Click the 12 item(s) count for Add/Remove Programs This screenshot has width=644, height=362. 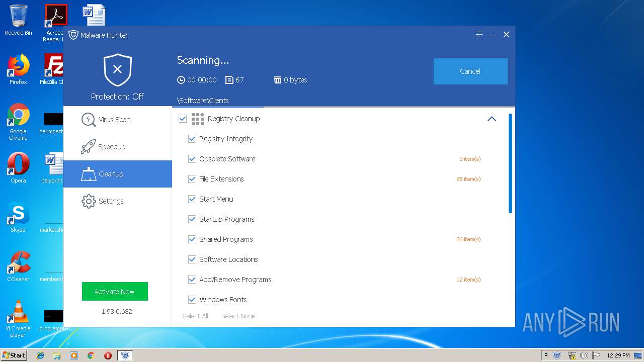(468, 280)
